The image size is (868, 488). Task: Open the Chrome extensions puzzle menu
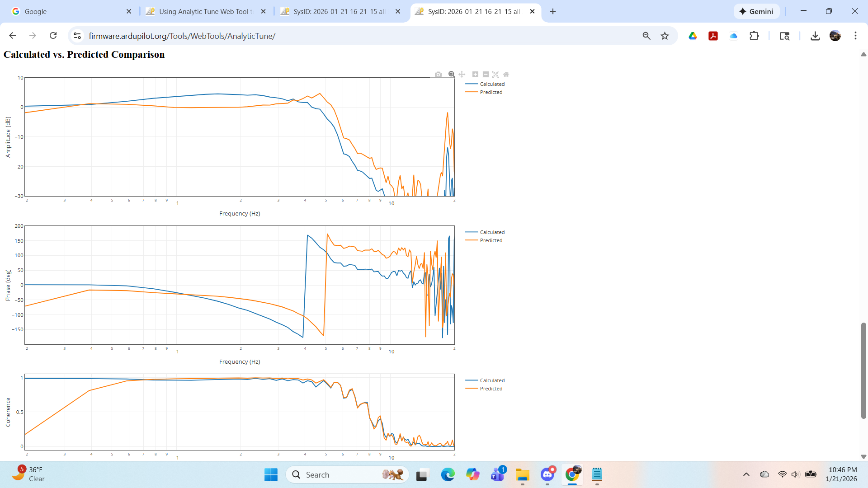pyautogui.click(x=754, y=36)
